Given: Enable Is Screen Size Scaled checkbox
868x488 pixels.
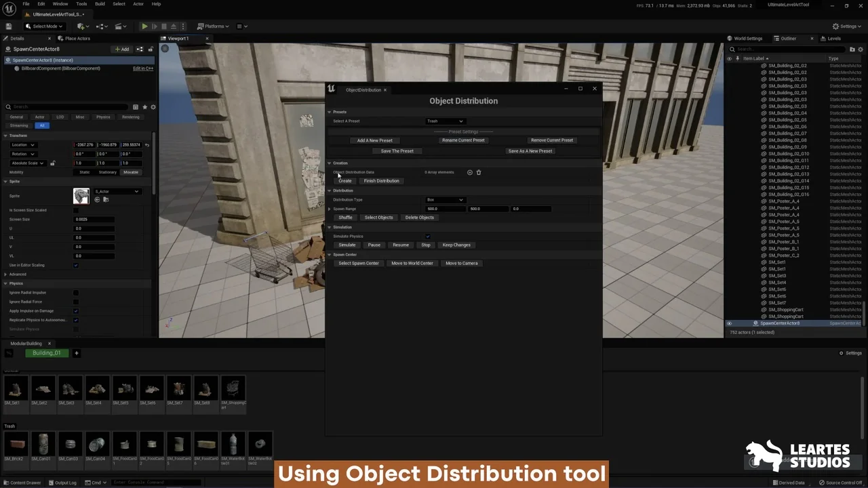Looking at the screenshot, I should point(76,210).
